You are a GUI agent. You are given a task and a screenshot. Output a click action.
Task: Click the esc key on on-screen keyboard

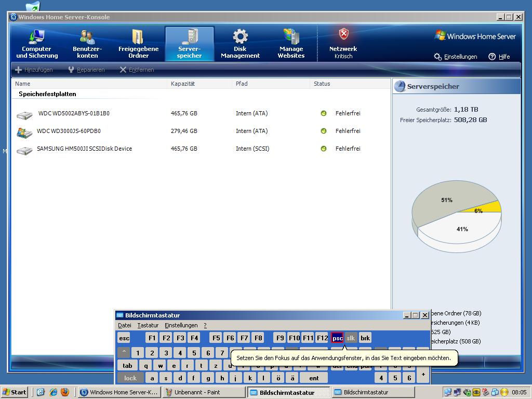[x=124, y=338]
